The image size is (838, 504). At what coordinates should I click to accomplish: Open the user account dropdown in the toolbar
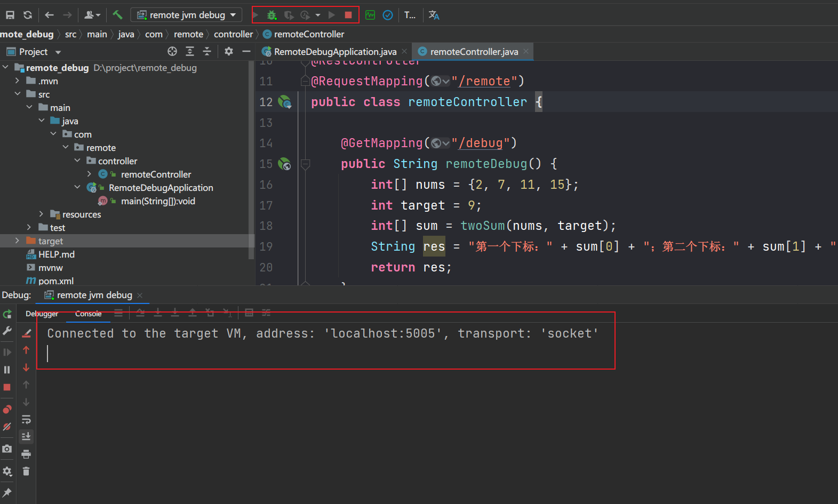[92, 15]
